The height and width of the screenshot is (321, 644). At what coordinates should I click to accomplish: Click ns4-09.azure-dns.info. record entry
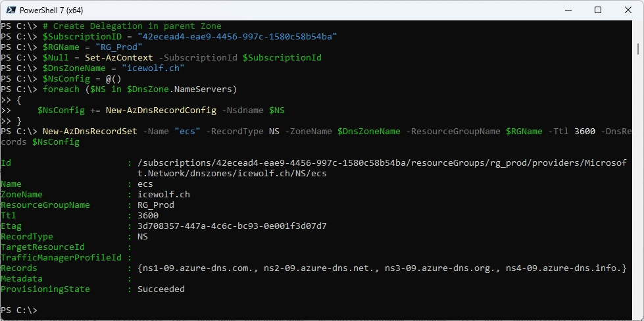pyautogui.click(x=564, y=268)
